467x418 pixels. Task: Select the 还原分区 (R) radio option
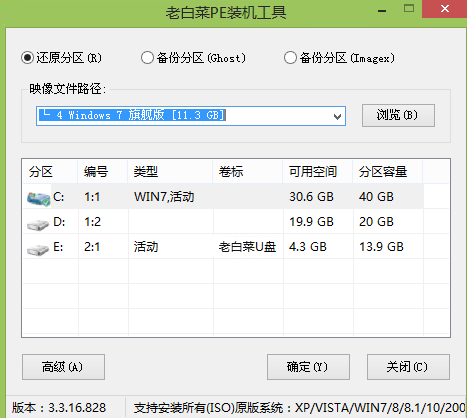tap(27, 58)
